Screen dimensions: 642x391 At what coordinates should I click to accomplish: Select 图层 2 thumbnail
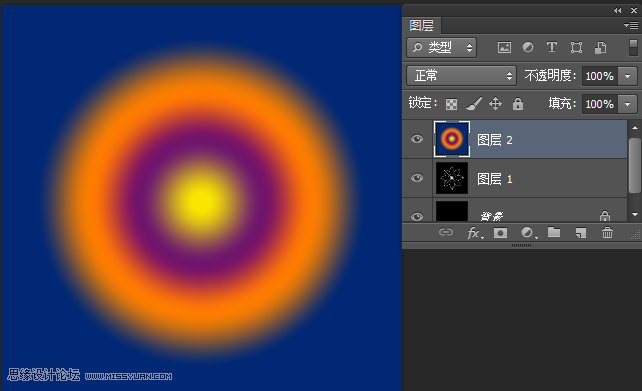point(452,139)
